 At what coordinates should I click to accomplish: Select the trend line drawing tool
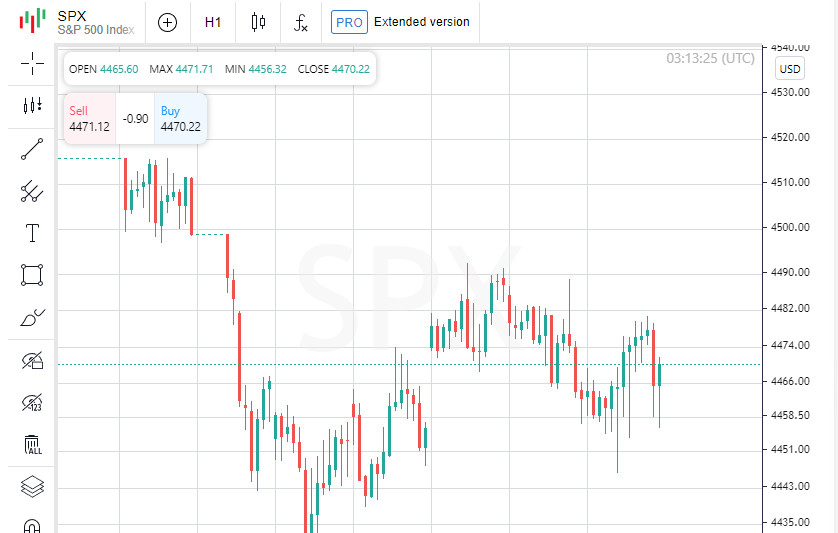(32, 149)
